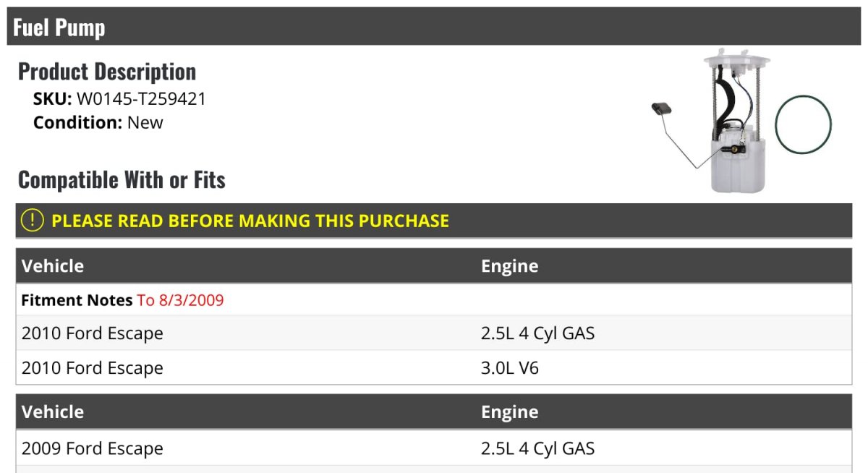Click the second table's Vehicle header
Viewport: 868px width, 473px height.
tap(53, 412)
